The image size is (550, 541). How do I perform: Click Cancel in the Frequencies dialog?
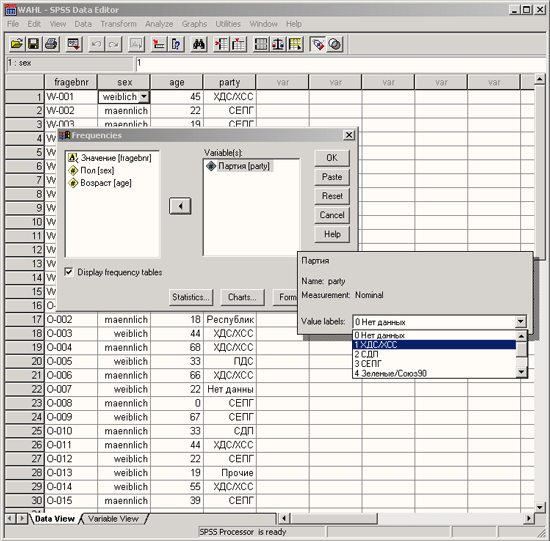click(x=332, y=215)
